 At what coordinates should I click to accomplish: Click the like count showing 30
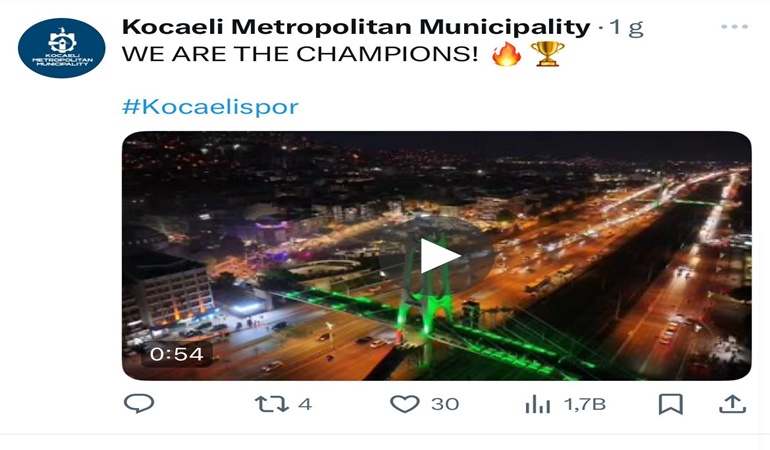tap(445, 404)
